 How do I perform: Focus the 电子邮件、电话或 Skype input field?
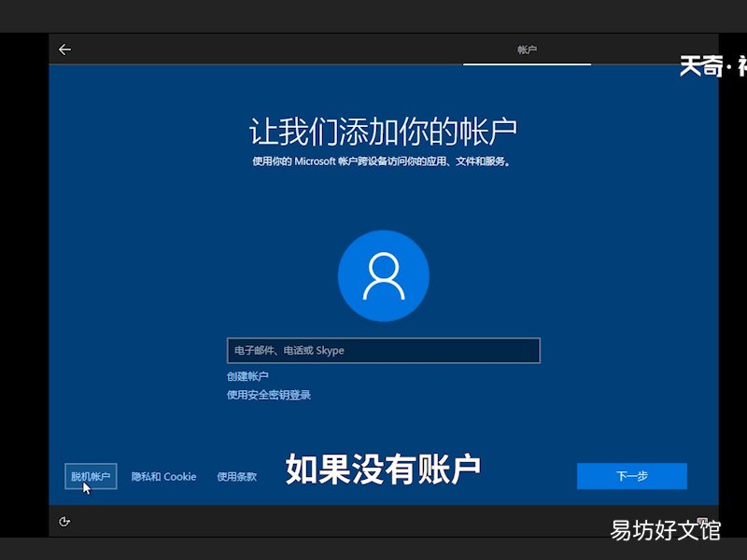point(384,351)
